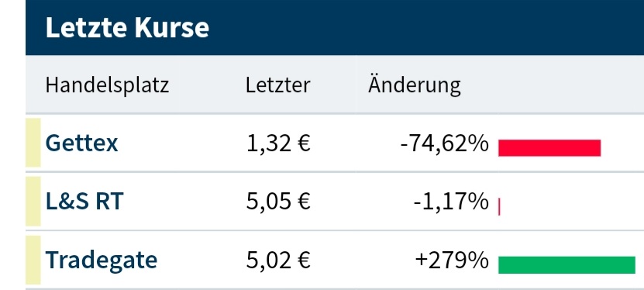Open the L&S RT exchange link
Viewport: 644px width, 290px height.
(84, 202)
